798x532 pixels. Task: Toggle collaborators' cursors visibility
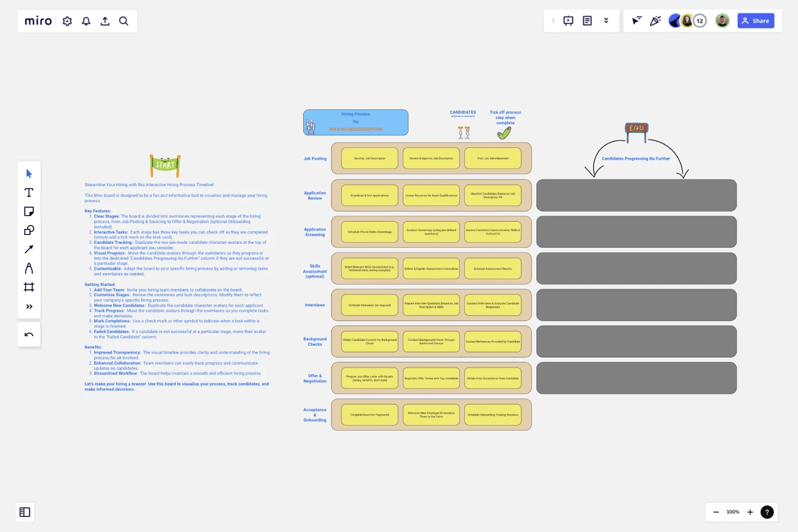click(637, 21)
